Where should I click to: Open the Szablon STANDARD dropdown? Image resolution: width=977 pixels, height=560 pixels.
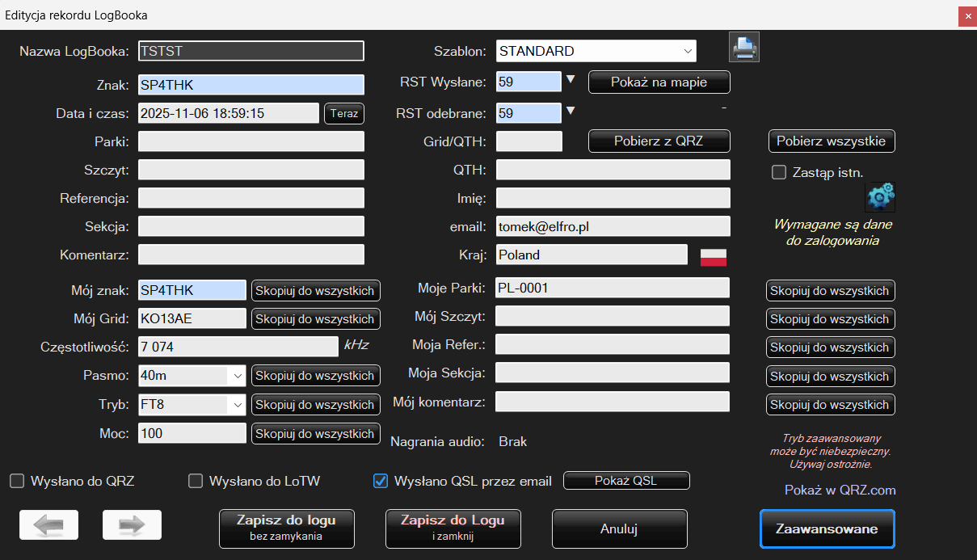pyautogui.click(x=596, y=51)
